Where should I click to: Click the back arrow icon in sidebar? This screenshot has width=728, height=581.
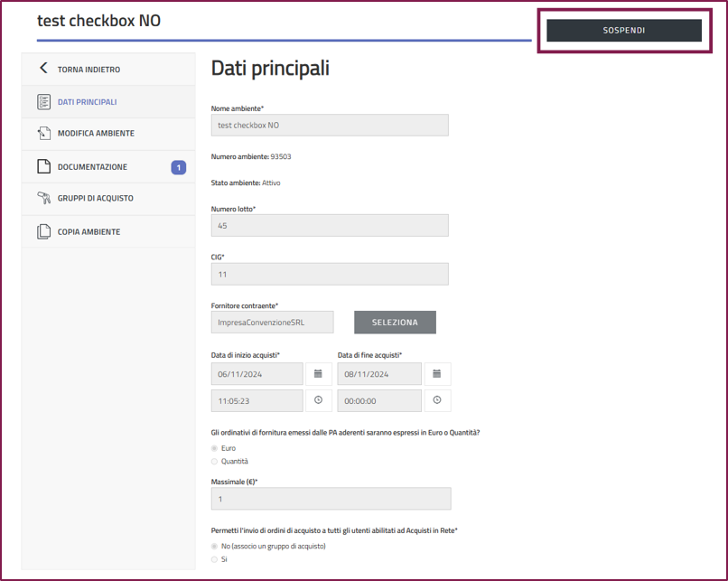(43, 69)
